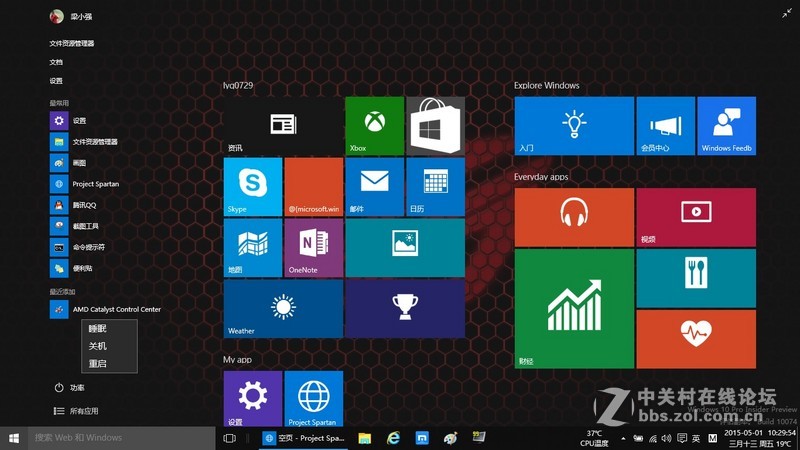The height and width of the screenshot is (450, 800).
Task: Open the orange @{microsoft.win tile
Action: pos(314,187)
